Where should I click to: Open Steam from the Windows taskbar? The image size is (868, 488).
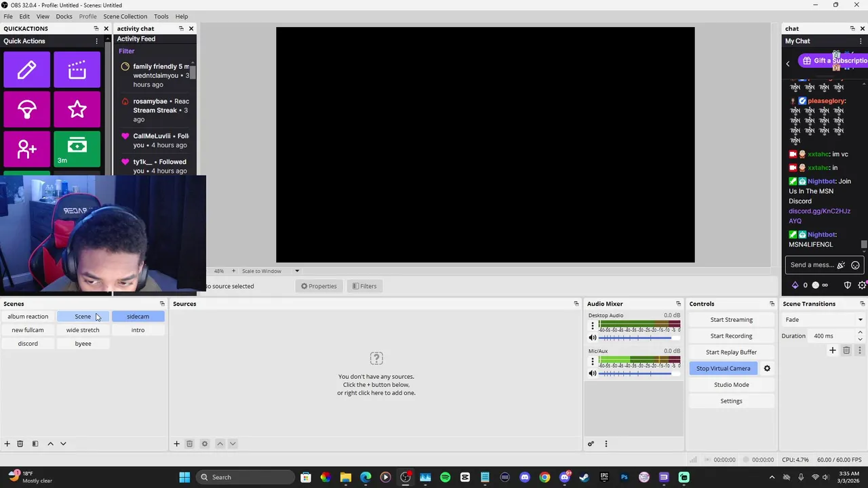coord(584,477)
